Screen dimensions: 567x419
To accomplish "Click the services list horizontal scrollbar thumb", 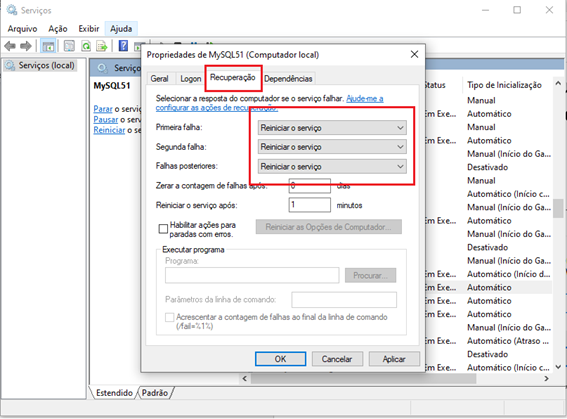I will pos(363,379).
